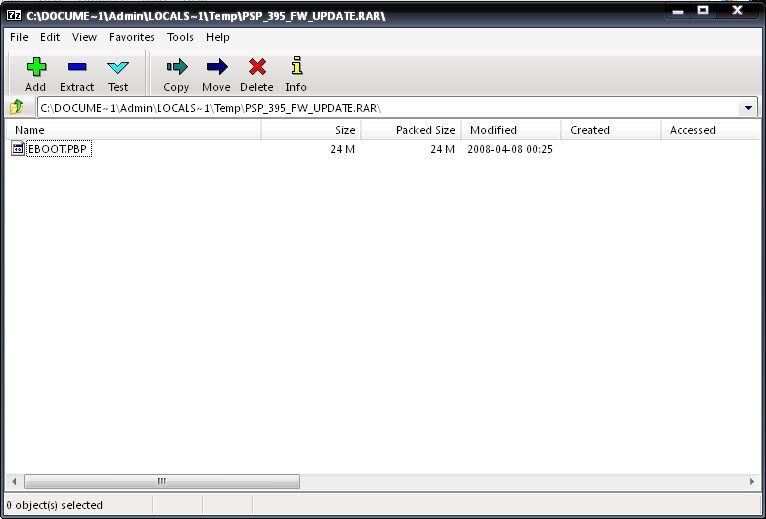Extract files using the blue minus icon
This screenshot has height=519, width=766.
(x=77, y=75)
